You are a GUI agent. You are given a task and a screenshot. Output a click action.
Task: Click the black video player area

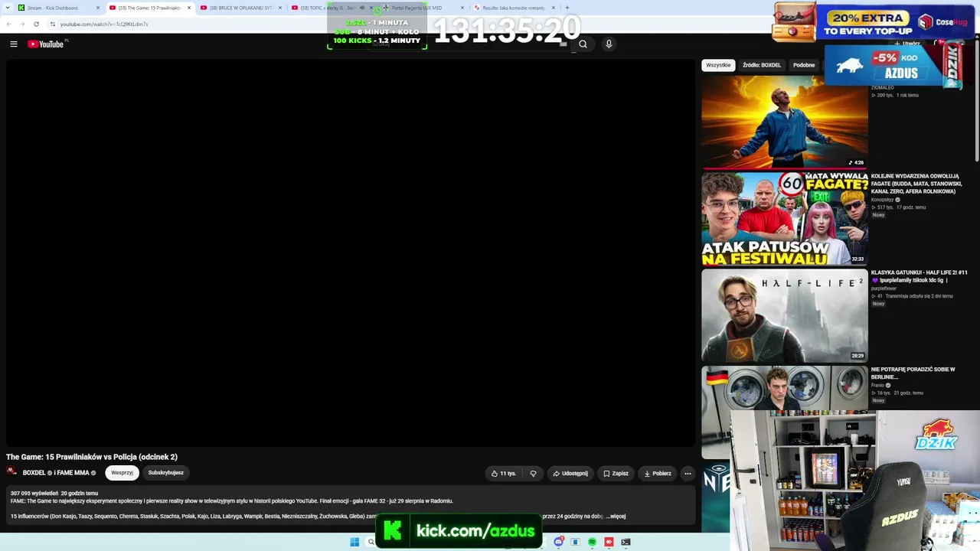(351, 253)
